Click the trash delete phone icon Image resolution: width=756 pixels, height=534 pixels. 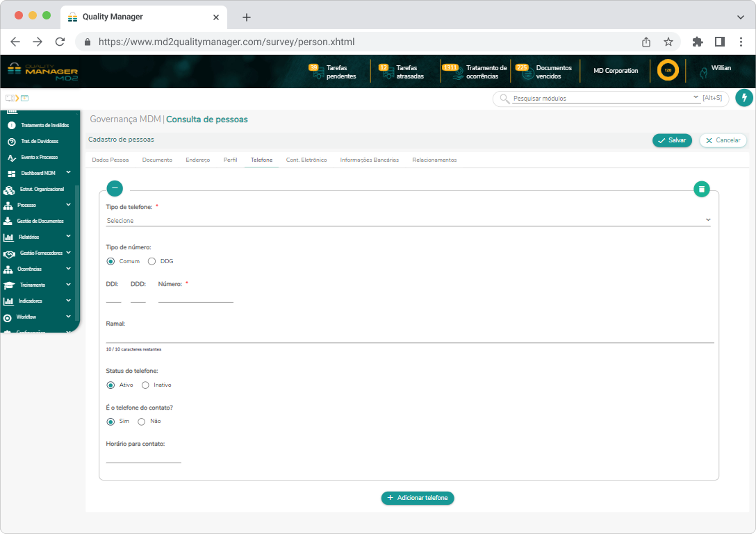tap(702, 189)
